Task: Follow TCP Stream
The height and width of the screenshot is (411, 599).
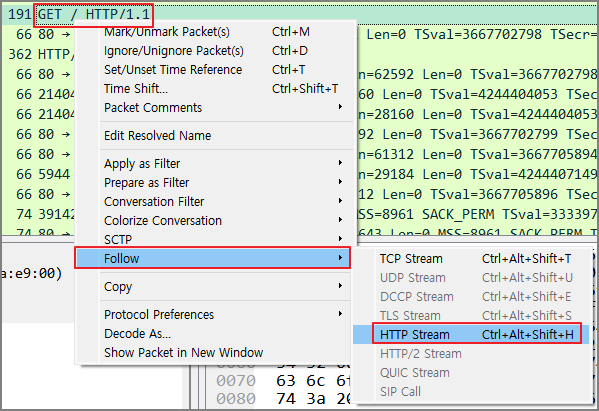Action: coord(472,259)
